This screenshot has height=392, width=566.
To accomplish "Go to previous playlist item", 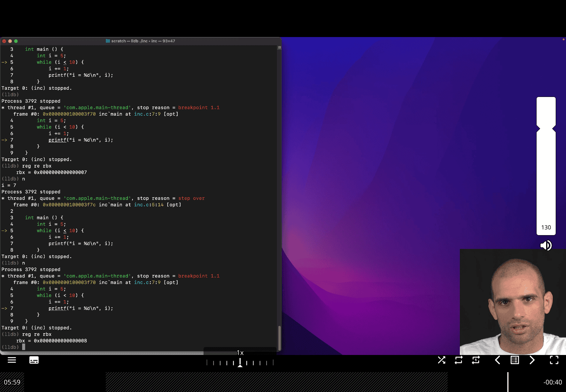I will [x=497, y=360].
